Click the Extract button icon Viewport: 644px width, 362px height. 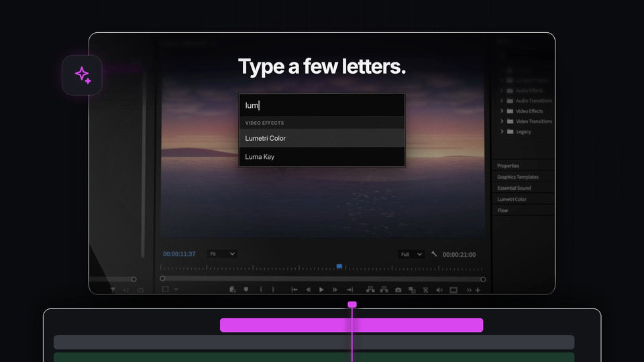384,290
